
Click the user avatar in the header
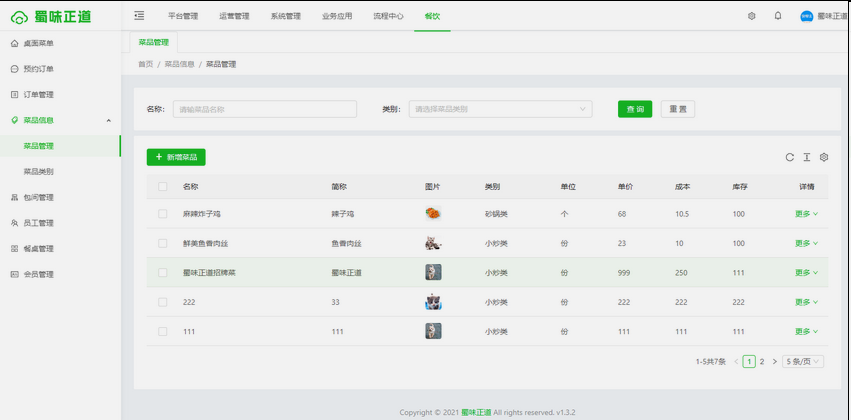pyautogui.click(x=806, y=16)
